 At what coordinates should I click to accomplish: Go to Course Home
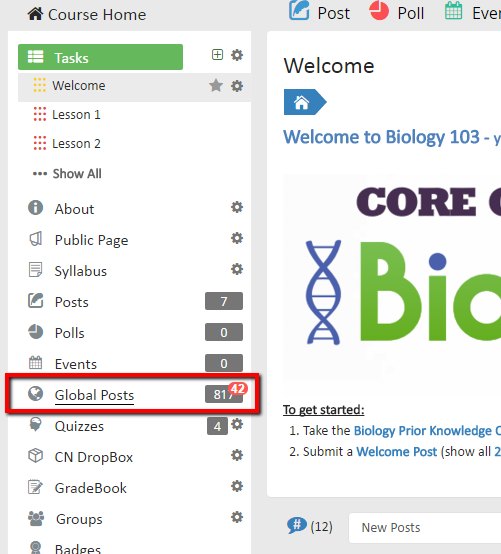click(x=87, y=14)
